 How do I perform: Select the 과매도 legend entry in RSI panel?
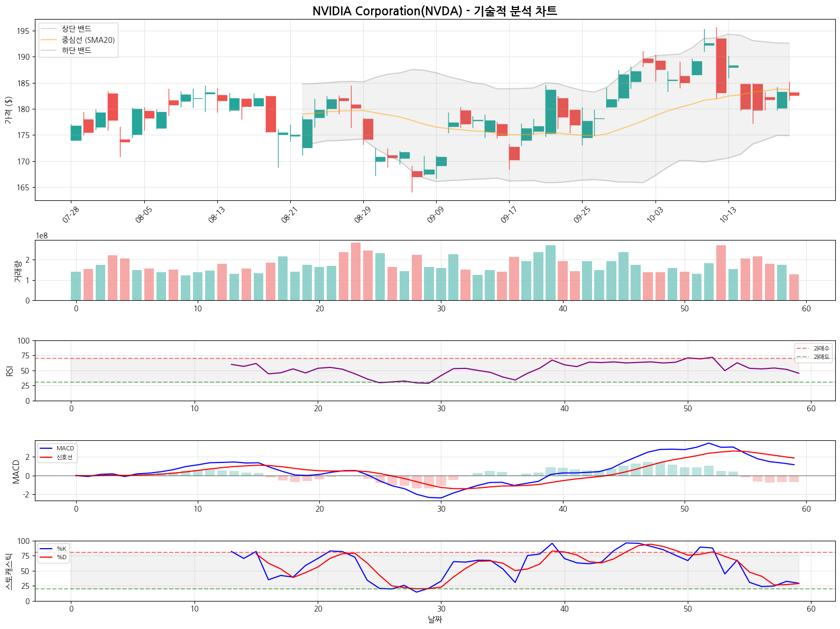pos(821,357)
